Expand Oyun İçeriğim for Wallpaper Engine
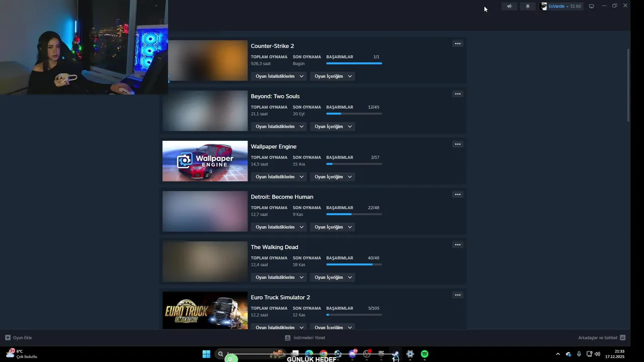 pos(333,177)
